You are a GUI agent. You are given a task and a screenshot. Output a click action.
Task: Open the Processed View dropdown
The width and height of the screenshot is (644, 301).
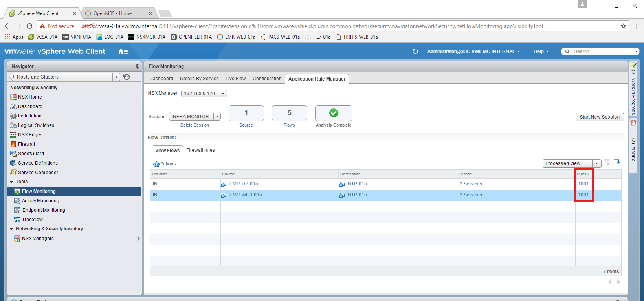pos(596,163)
